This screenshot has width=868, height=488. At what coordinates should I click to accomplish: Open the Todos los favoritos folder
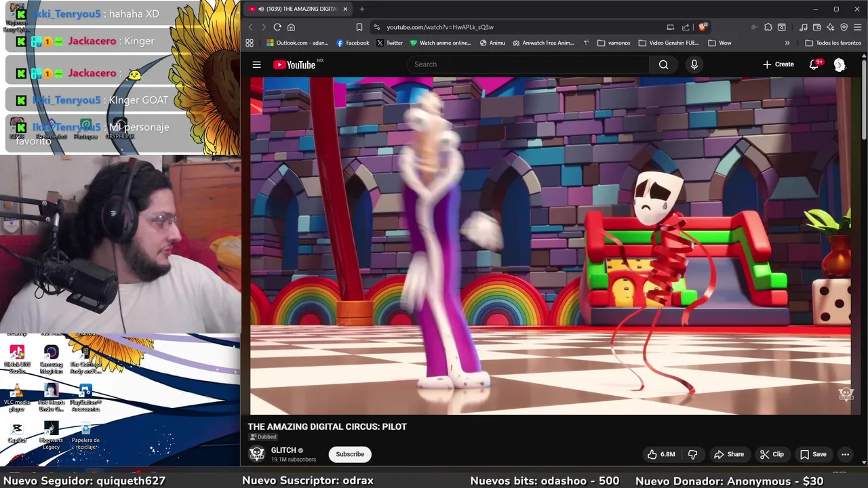click(x=833, y=43)
